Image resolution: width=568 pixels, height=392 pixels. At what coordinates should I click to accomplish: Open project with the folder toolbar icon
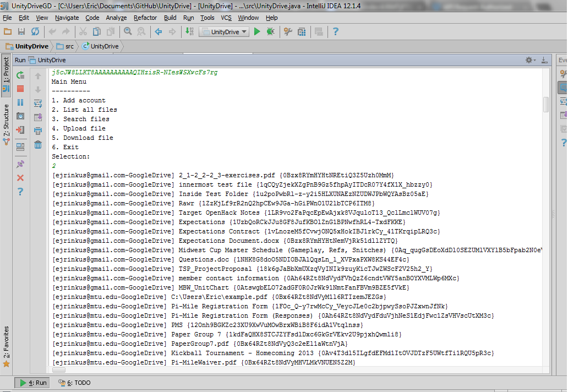tap(8, 31)
